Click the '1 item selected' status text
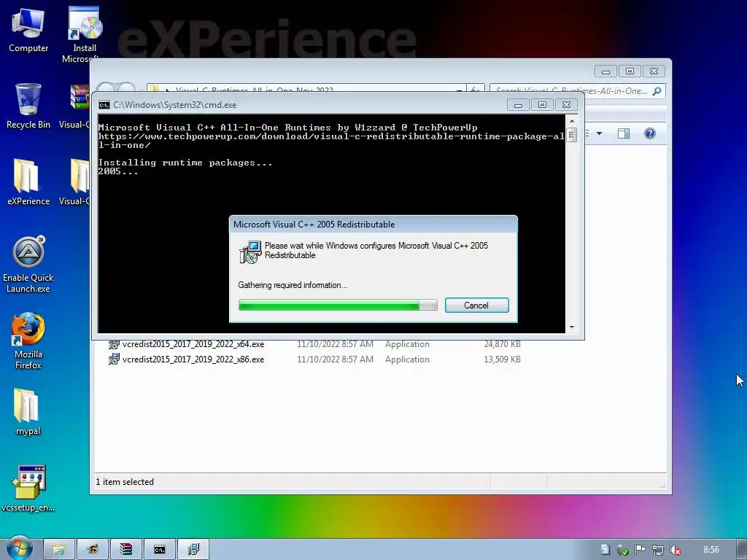The image size is (747, 560). 125,482
